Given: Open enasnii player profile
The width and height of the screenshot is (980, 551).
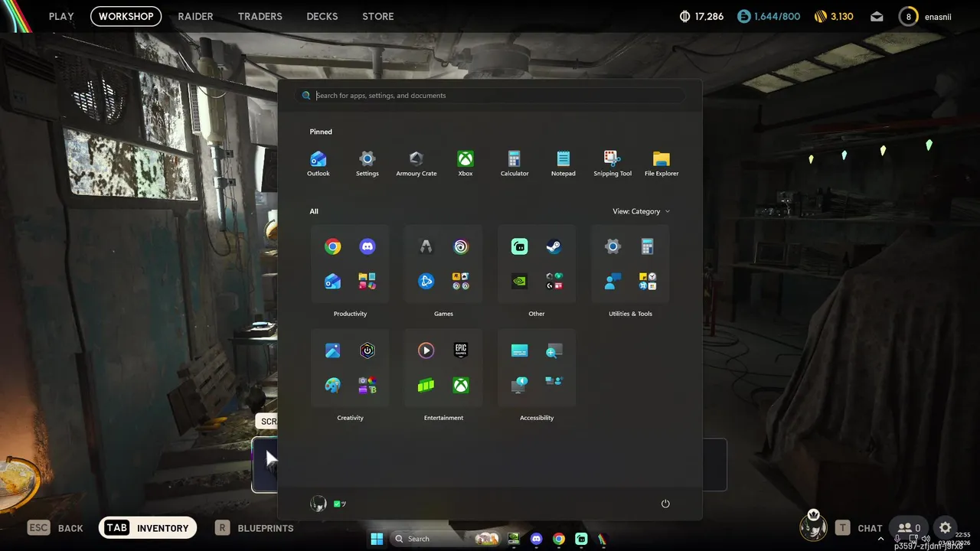Looking at the screenshot, I should pos(926,16).
